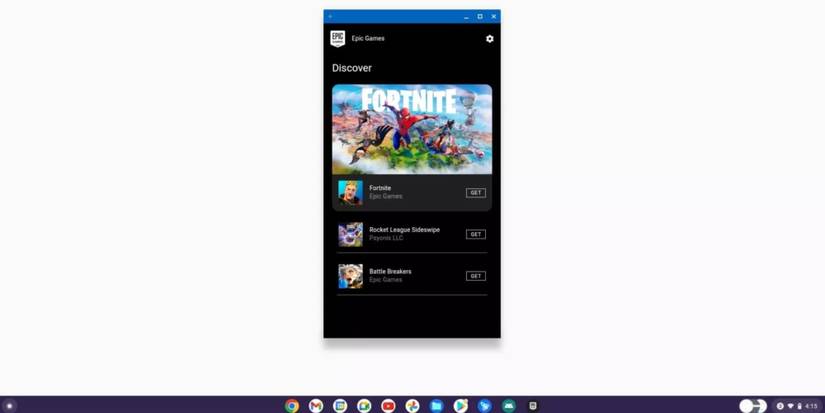Select the Fortnite title text in list
Viewport: 825px width, 413px height.
point(380,188)
